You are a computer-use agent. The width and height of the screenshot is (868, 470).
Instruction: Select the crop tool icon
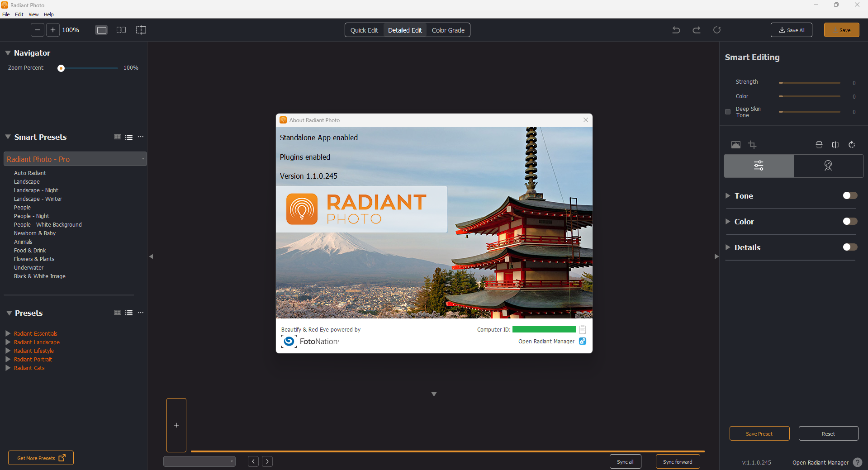click(752, 145)
